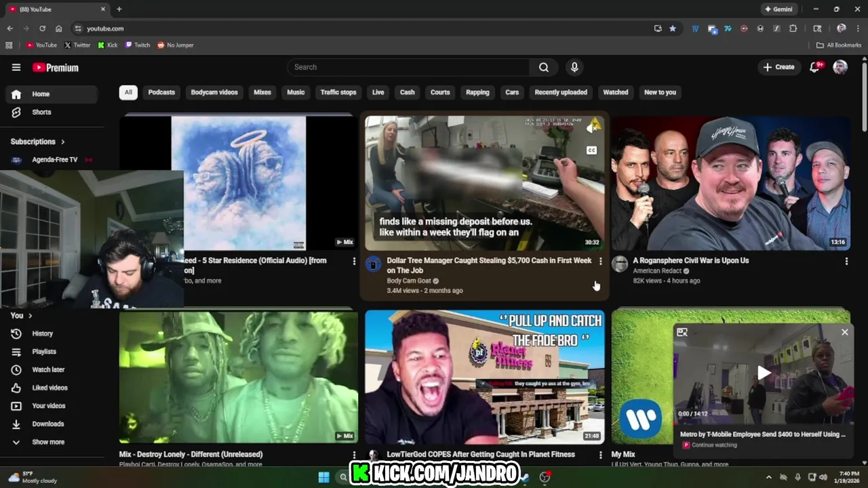Image resolution: width=868 pixels, height=488 pixels.
Task: Expand the You section
Action: pos(21,316)
